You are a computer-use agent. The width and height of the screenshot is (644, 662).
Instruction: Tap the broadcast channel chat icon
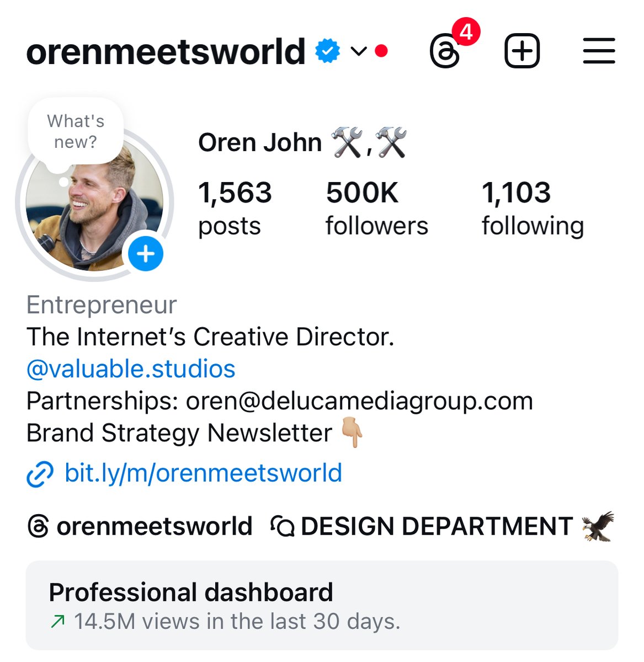[283, 526]
